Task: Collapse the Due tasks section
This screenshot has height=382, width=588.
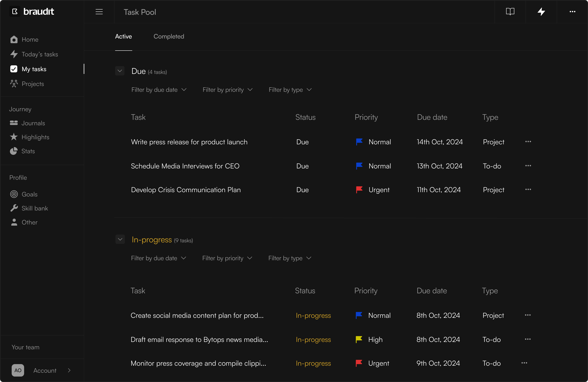Action: pyautogui.click(x=120, y=71)
